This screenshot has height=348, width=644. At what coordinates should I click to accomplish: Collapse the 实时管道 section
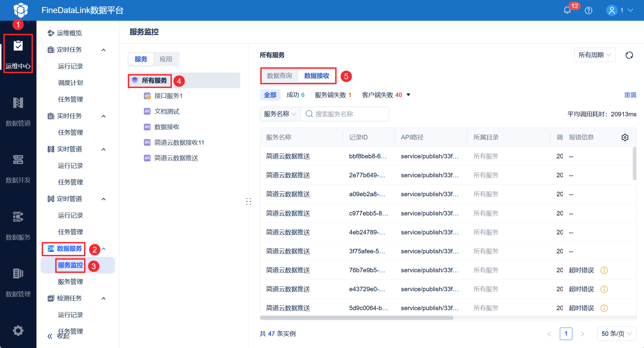(104, 149)
